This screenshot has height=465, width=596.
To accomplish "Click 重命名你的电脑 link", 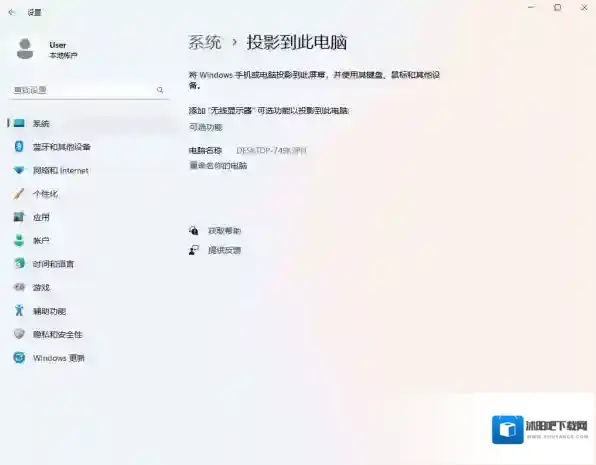I will (x=218, y=165).
